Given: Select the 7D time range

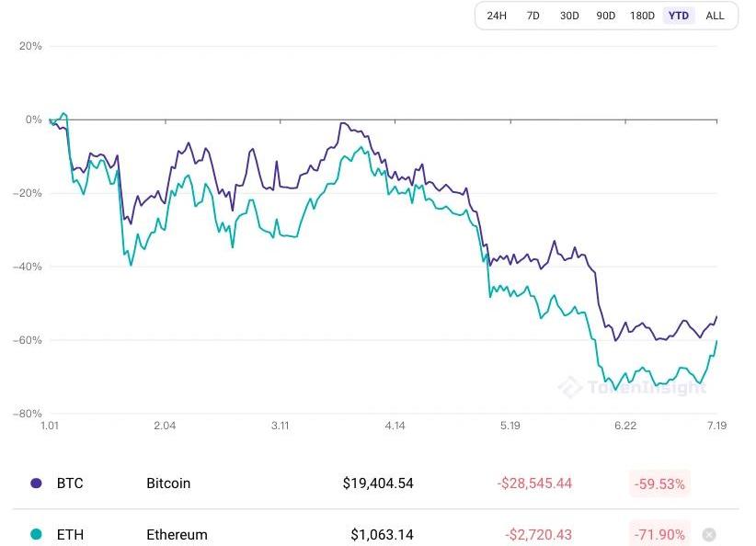Looking at the screenshot, I should coord(533,16).
